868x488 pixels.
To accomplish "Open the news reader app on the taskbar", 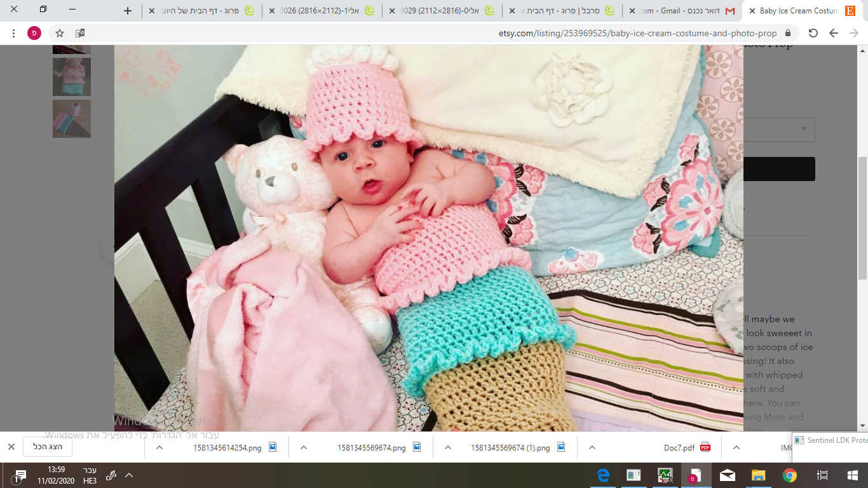I will tap(634, 475).
